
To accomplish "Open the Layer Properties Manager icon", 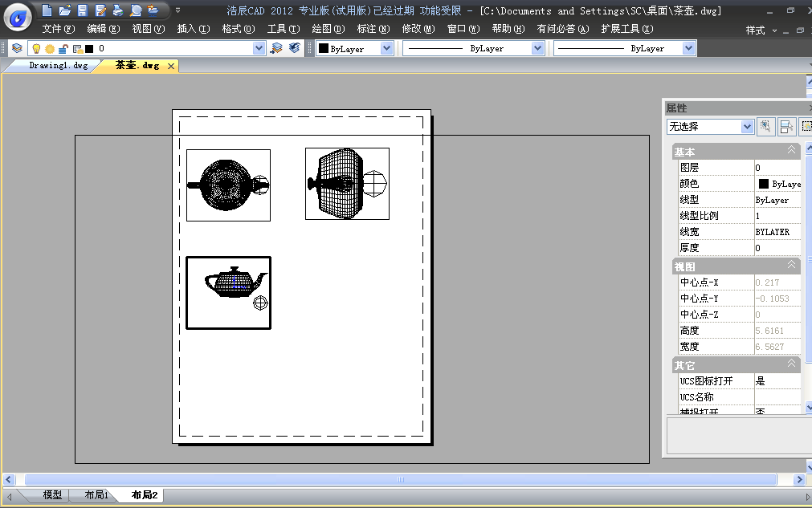I will [x=17, y=48].
